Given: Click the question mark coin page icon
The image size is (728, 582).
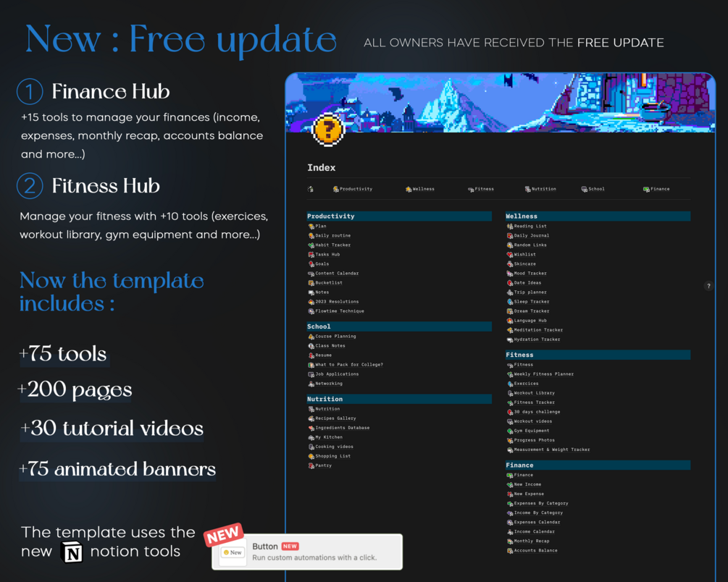Looking at the screenshot, I should click(328, 130).
